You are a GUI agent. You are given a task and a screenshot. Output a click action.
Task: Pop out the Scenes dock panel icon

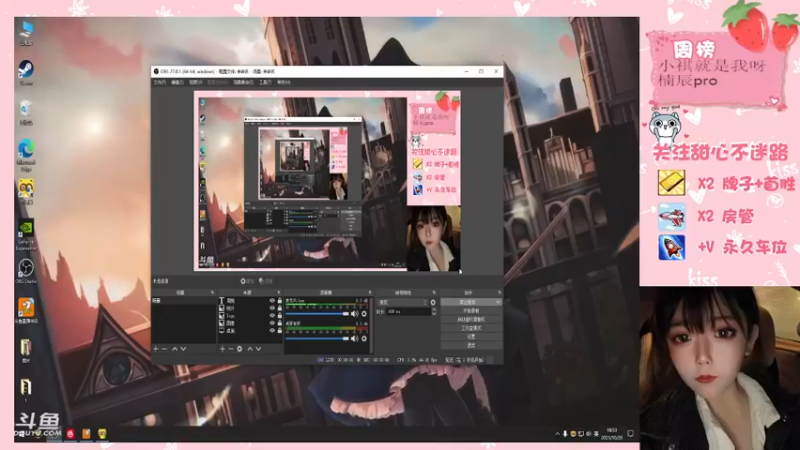pyautogui.click(x=212, y=292)
